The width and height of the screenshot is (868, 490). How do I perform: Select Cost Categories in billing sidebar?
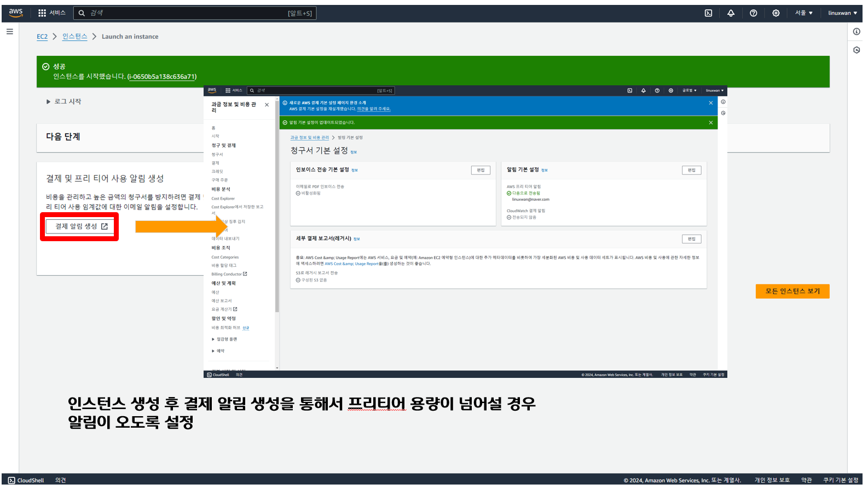point(225,257)
